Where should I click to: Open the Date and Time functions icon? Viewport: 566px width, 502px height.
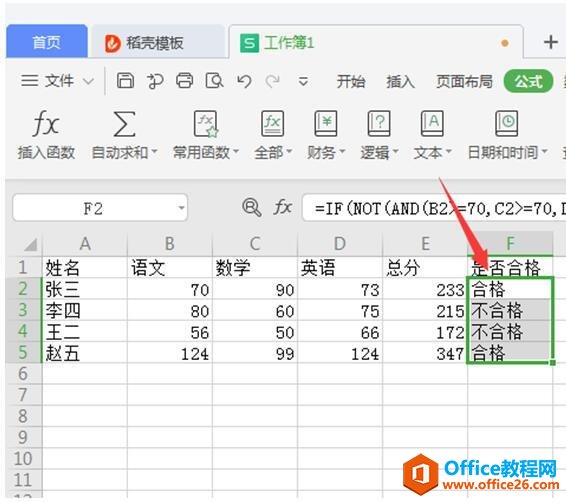point(507,124)
